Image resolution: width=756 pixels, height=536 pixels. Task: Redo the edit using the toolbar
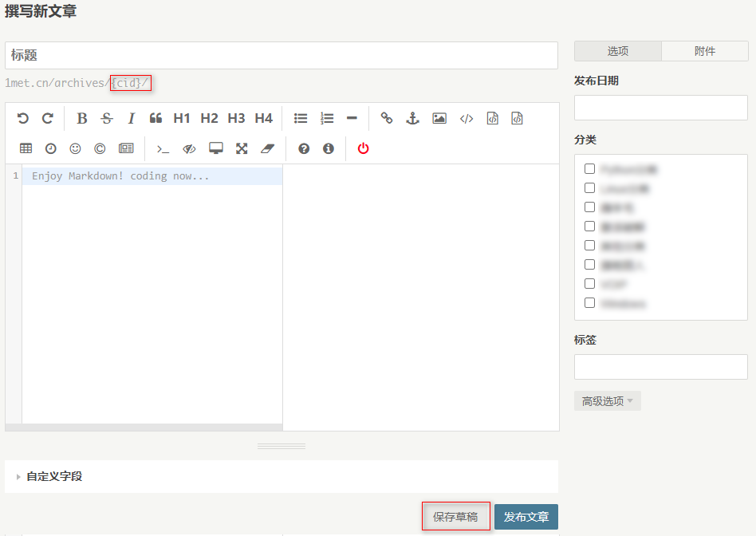pos(47,118)
